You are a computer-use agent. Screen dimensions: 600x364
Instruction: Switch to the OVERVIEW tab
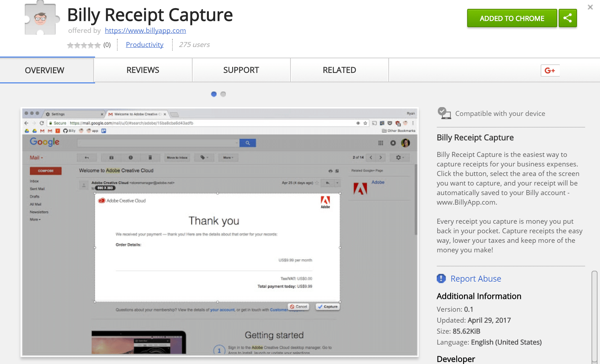click(47, 70)
